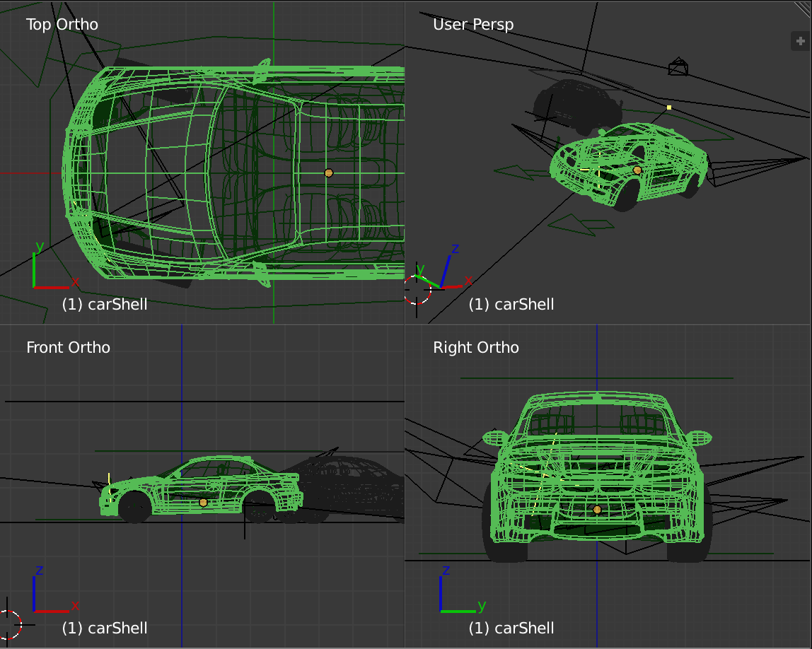
Task: Click the orange origin dot in User Persp
Action: 637,170
